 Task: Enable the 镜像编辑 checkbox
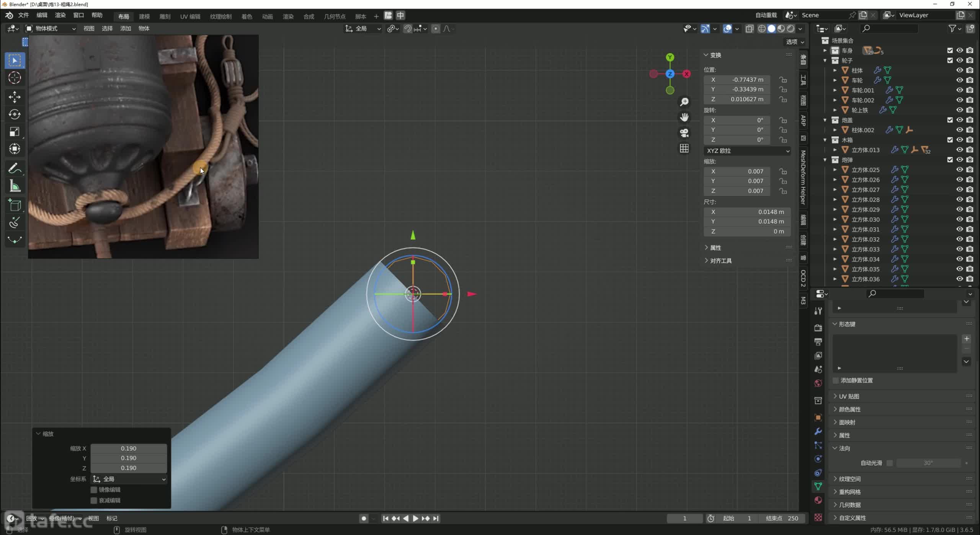(x=94, y=490)
